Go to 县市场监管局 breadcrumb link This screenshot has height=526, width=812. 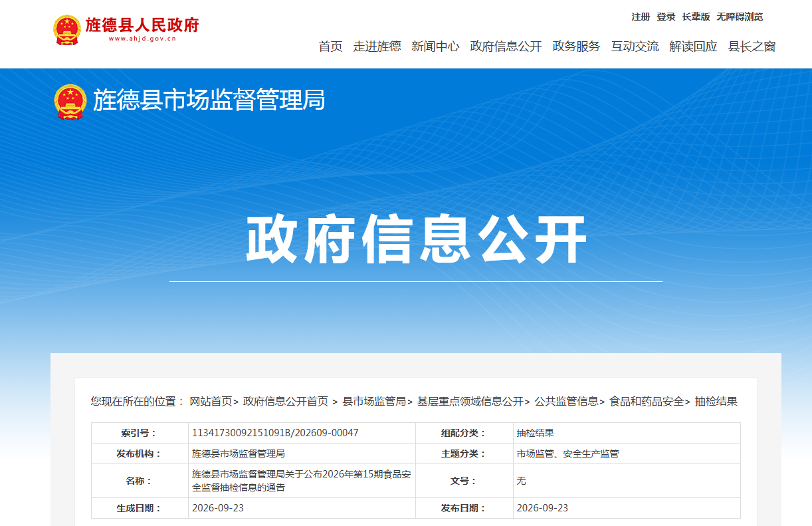[374, 402]
